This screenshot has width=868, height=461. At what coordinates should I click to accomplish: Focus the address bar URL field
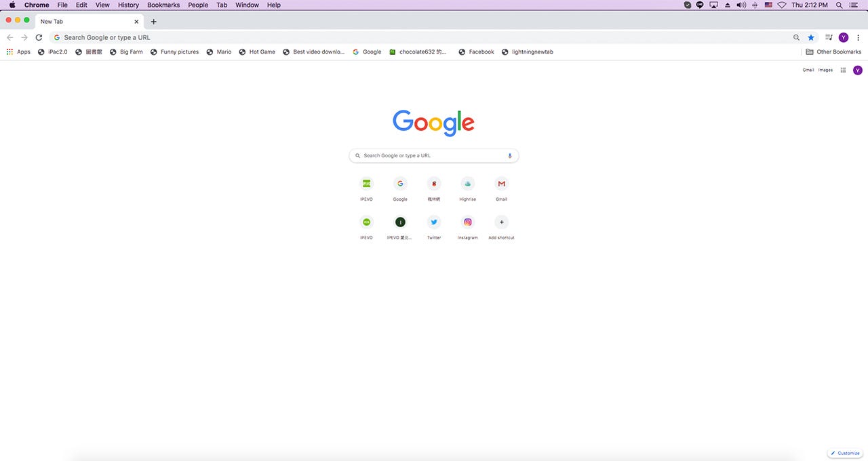click(420, 37)
